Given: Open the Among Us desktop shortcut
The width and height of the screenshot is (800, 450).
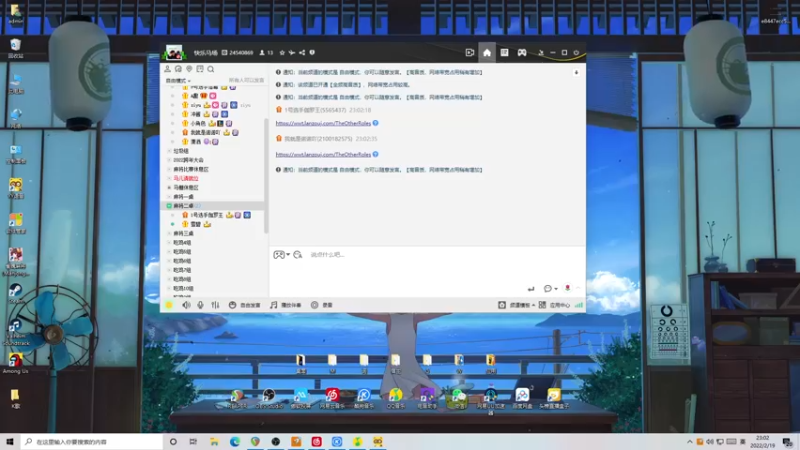Looking at the screenshot, I should [15, 364].
